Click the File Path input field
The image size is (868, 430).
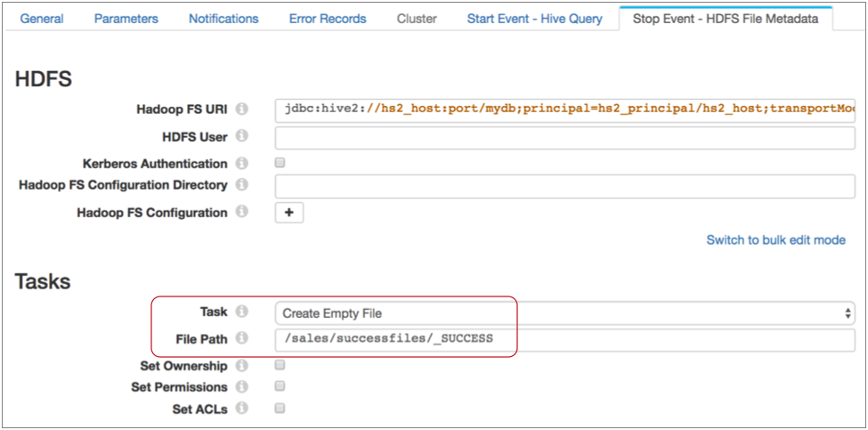(x=564, y=339)
